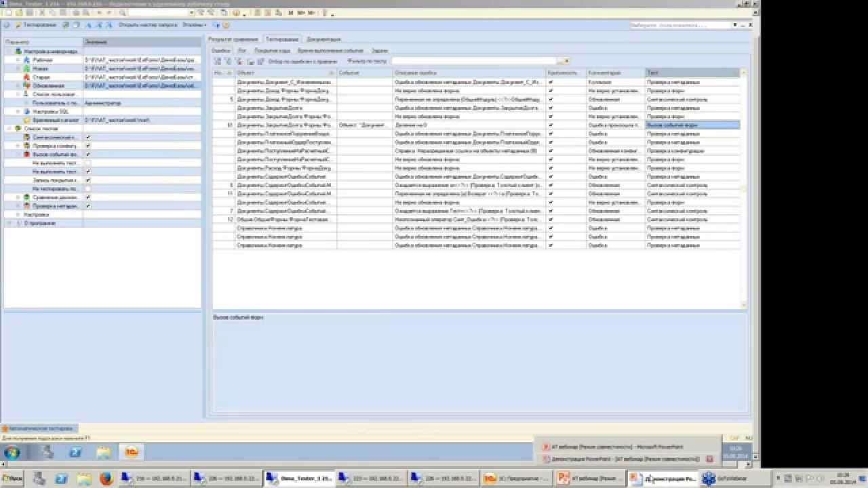Click the Синтаксический к... test icon
Image resolution: width=868 pixels, height=488 pixels.
click(26, 137)
